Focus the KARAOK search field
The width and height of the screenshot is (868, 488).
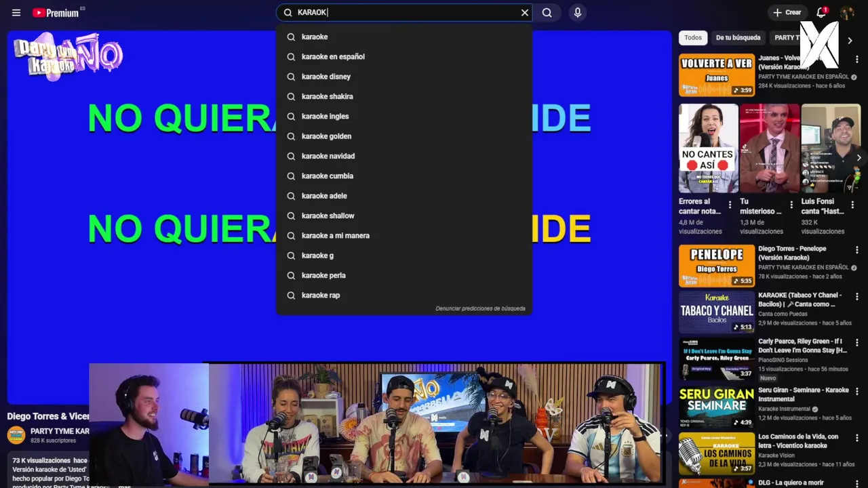click(406, 13)
